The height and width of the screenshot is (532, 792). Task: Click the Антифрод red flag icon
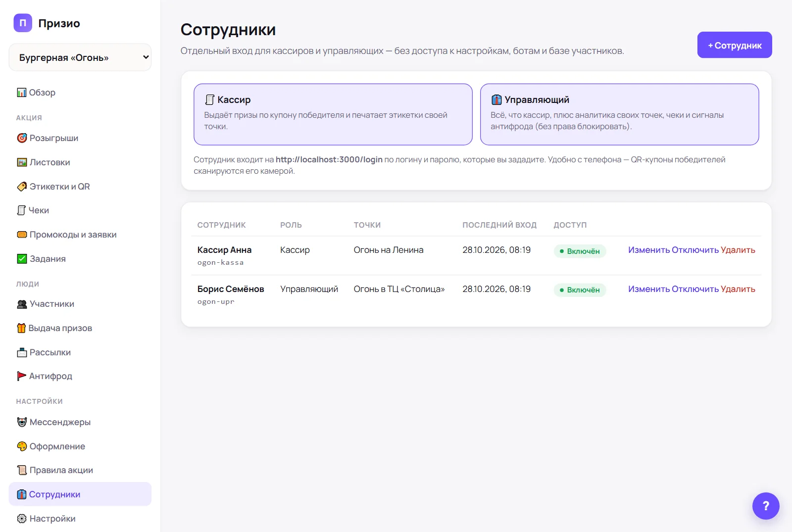22,376
